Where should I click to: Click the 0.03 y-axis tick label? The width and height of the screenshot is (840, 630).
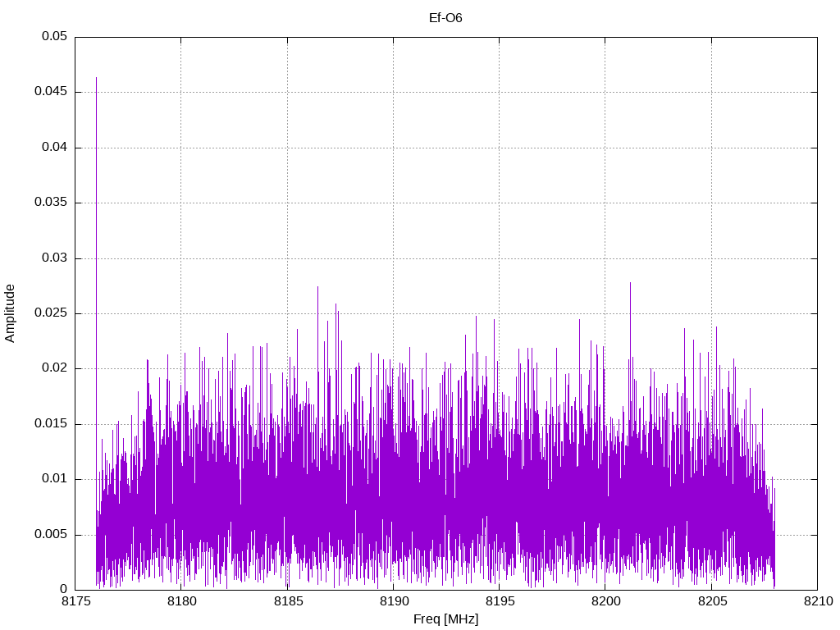54,258
